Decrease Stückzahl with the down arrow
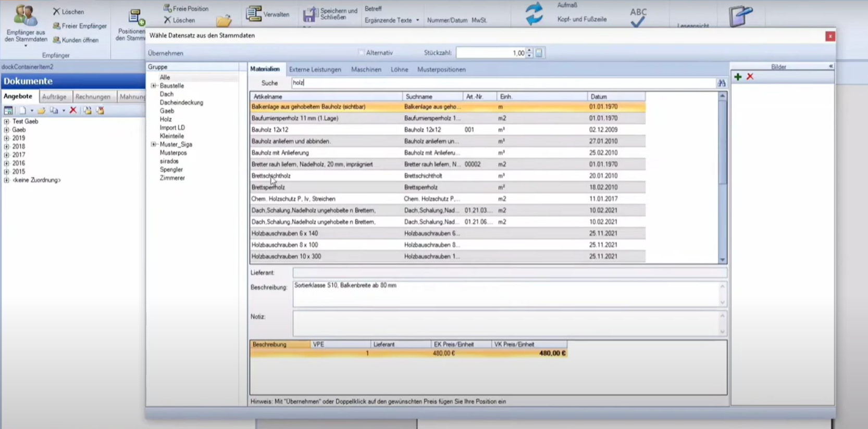Screen dimensions: 868x429 (529, 55)
